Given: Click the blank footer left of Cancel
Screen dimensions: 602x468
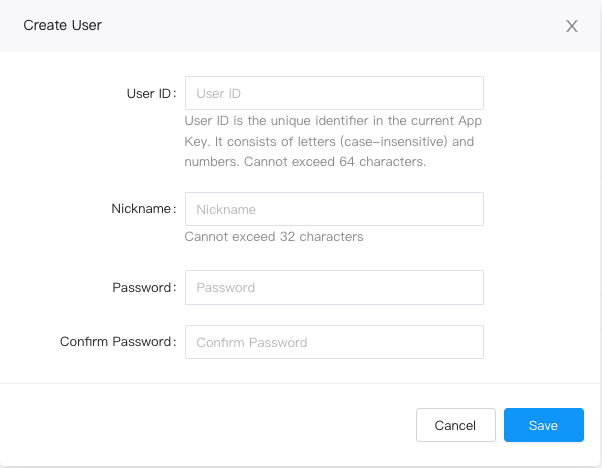Looking at the screenshot, I should tap(200, 425).
